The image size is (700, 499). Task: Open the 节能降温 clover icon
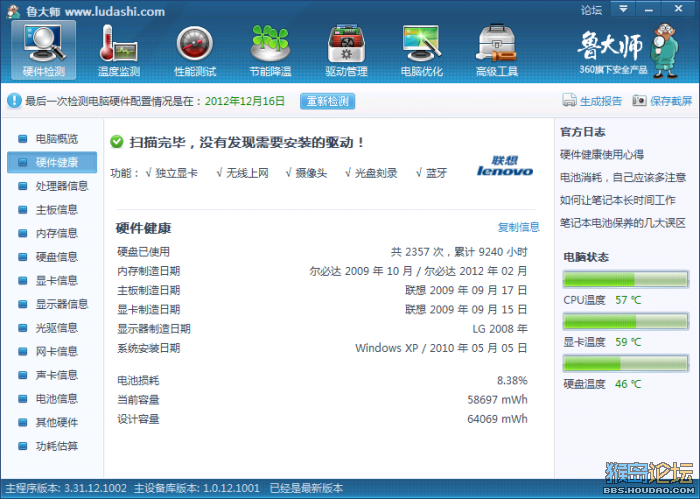click(x=270, y=50)
